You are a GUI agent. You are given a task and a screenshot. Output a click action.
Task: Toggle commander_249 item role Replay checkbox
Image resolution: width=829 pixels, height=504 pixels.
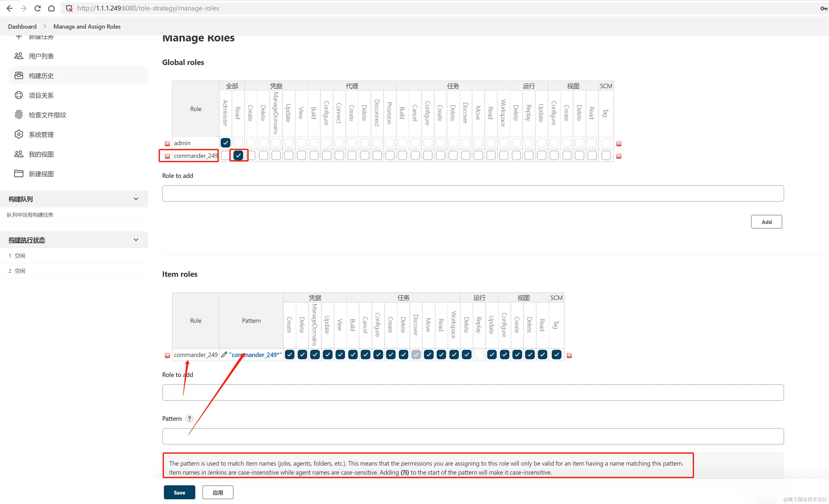[479, 355]
